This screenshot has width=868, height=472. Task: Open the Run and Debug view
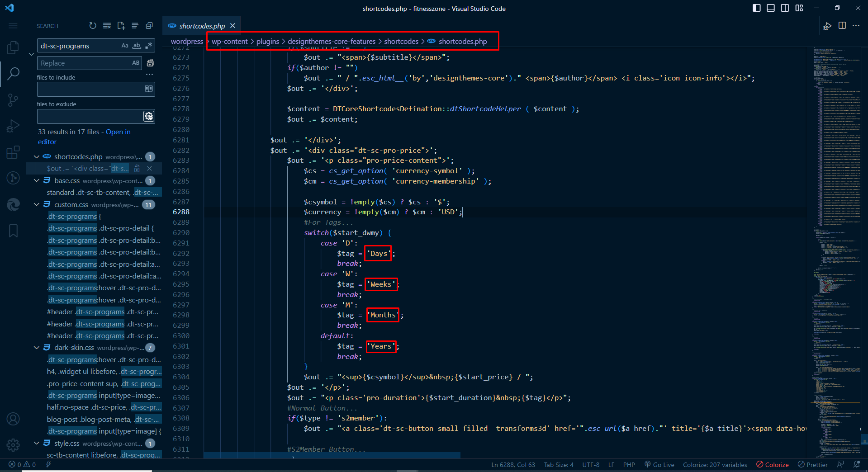(x=13, y=126)
